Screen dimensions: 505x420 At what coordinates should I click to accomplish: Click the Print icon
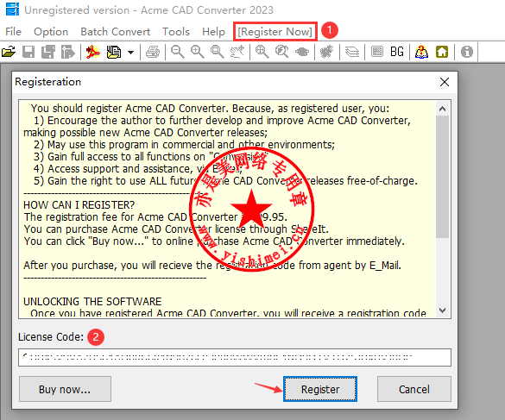(x=153, y=52)
